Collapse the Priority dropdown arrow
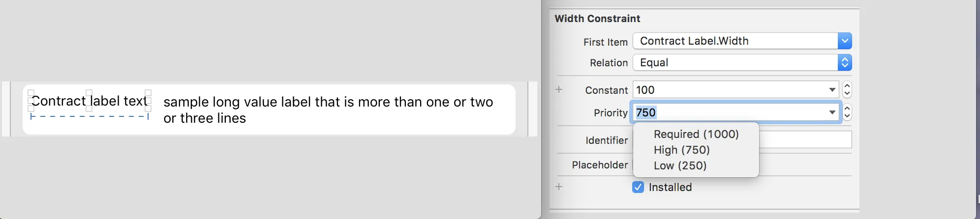Screen dimensions: 980x219 click(832, 112)
